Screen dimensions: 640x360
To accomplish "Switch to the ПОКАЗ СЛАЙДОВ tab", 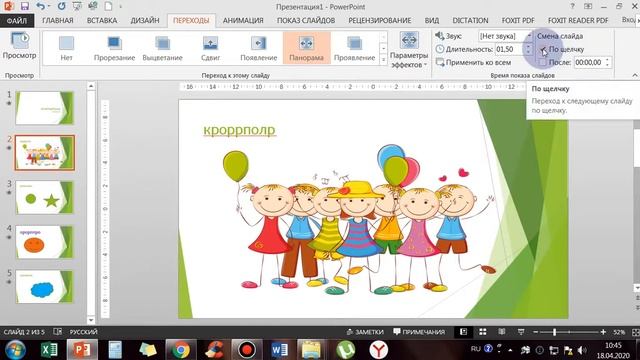I will [306, 20].
